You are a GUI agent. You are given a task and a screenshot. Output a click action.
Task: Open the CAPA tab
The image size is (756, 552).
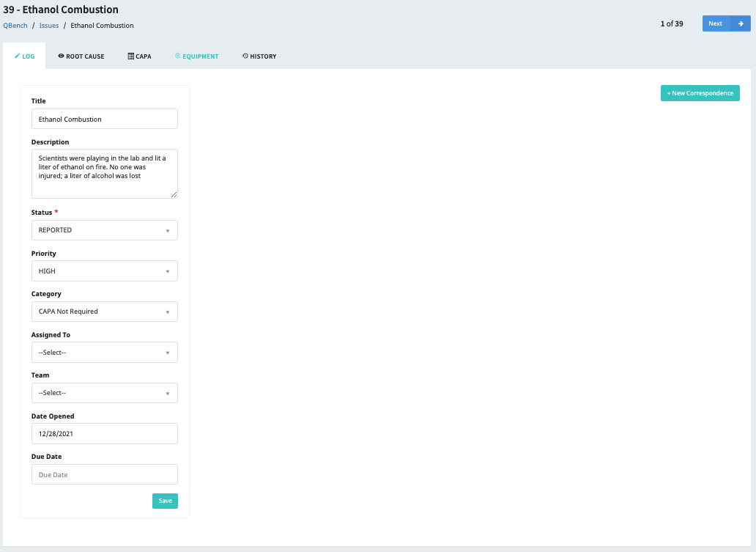pos(139,56)
